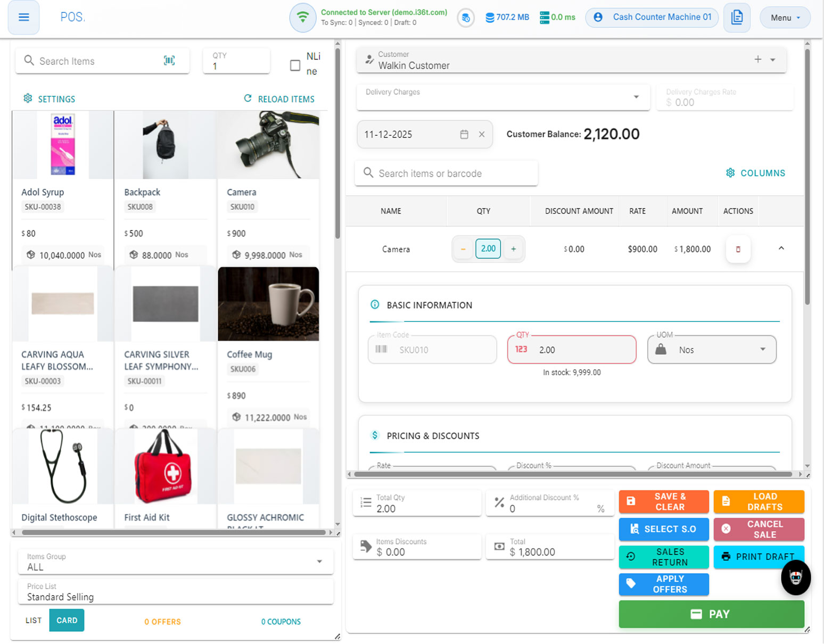The image size is (824, 644).
Task: Click the barcode scanner icon in search
Action: click(x=169, y=61)
